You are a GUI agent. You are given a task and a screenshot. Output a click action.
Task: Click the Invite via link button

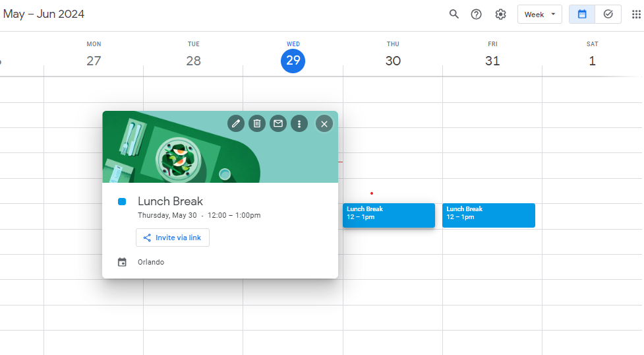[x=173, y=238]
